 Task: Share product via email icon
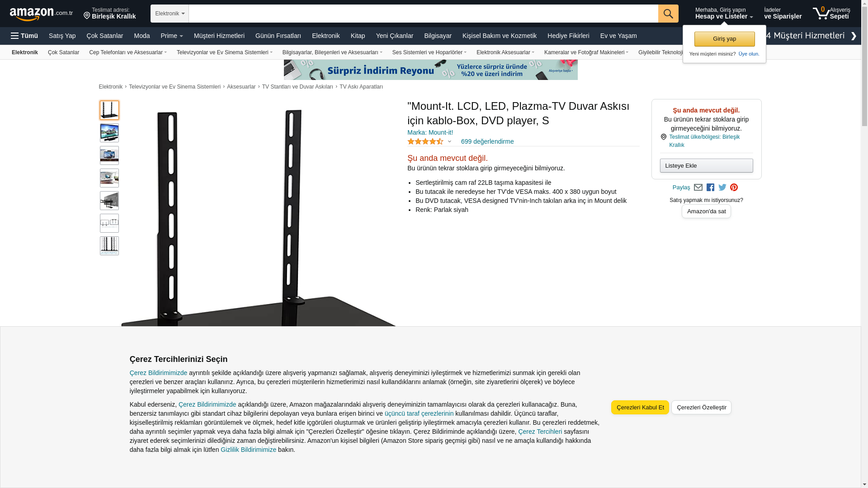[698, 188]
